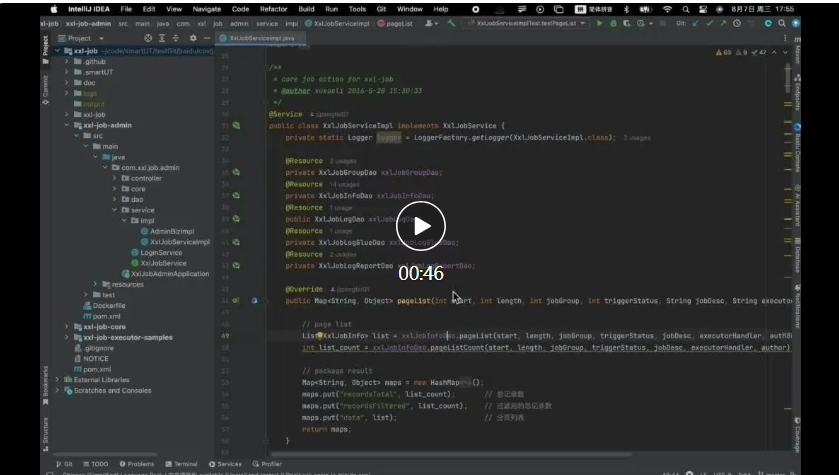Open editor tab options three-dot icon
839x475 pixels.
coord(785,38)
